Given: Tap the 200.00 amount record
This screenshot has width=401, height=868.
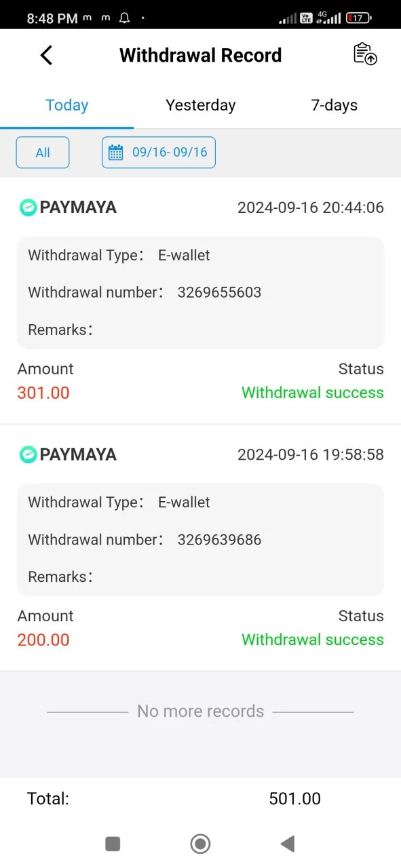Looking at the screenshot, I should point(43,639).
